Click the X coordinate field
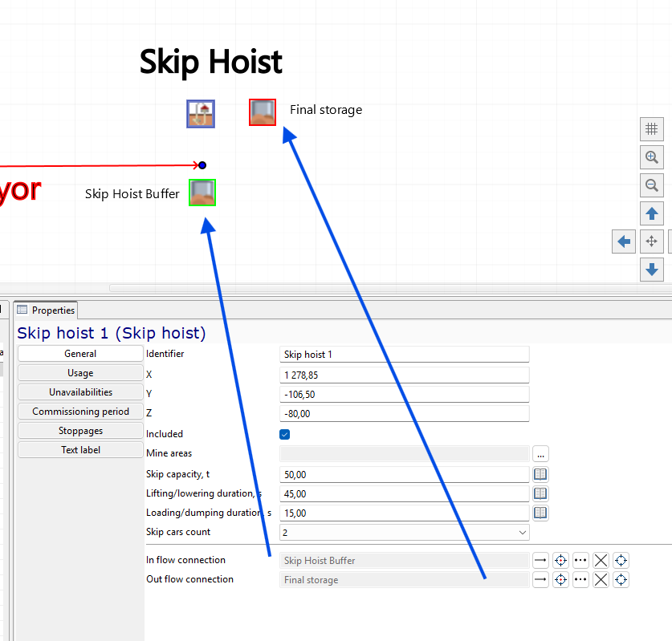This screenshot has height=641, width=672. pos(404,375)
